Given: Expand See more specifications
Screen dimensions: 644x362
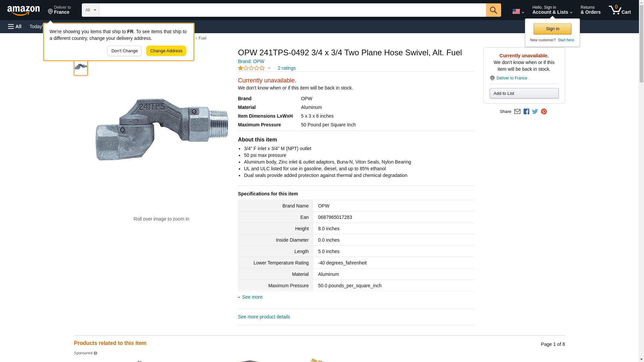Looking at the screenshot, I should point(252,297).
